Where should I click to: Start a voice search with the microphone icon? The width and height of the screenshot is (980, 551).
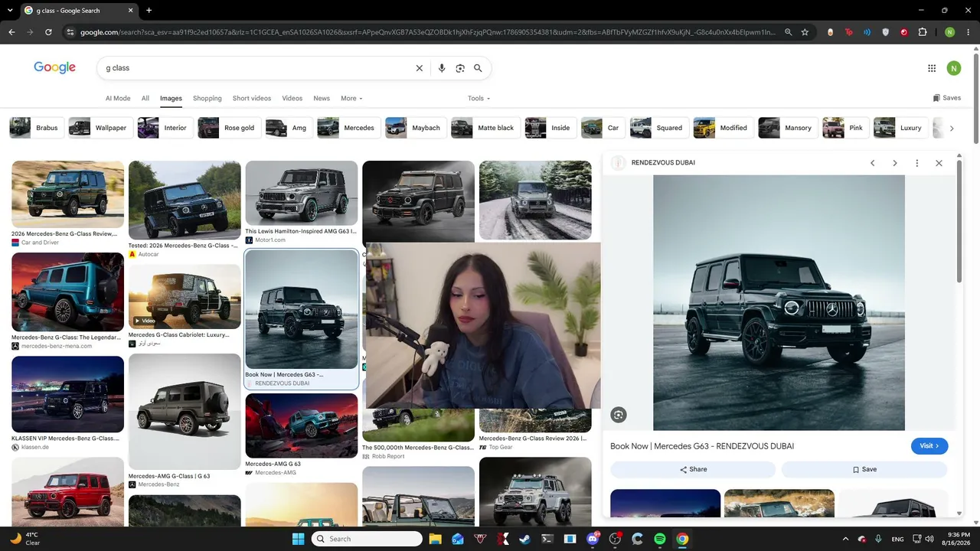pyautogui.click(x=442, y=68)
